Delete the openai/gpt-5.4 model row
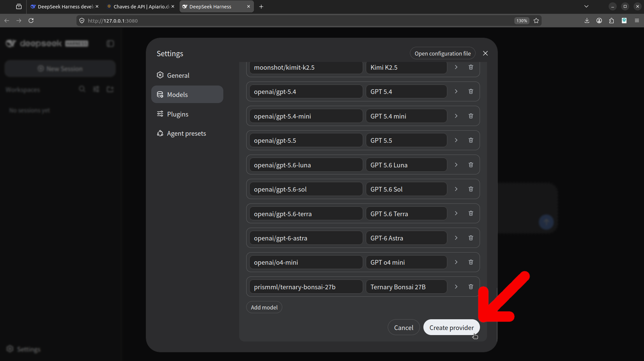644x361 pixels. click(471, 92)
